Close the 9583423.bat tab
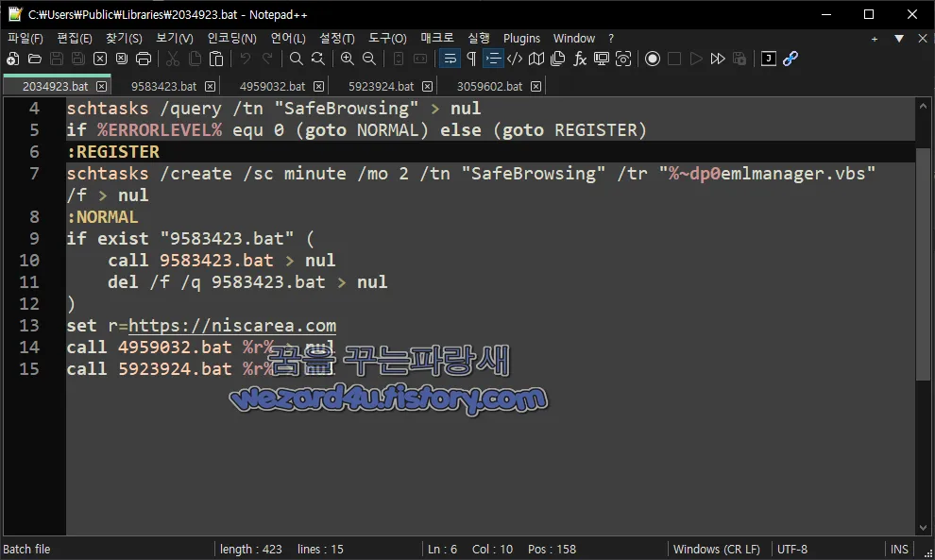935x560 pixels. coord(211,87)
